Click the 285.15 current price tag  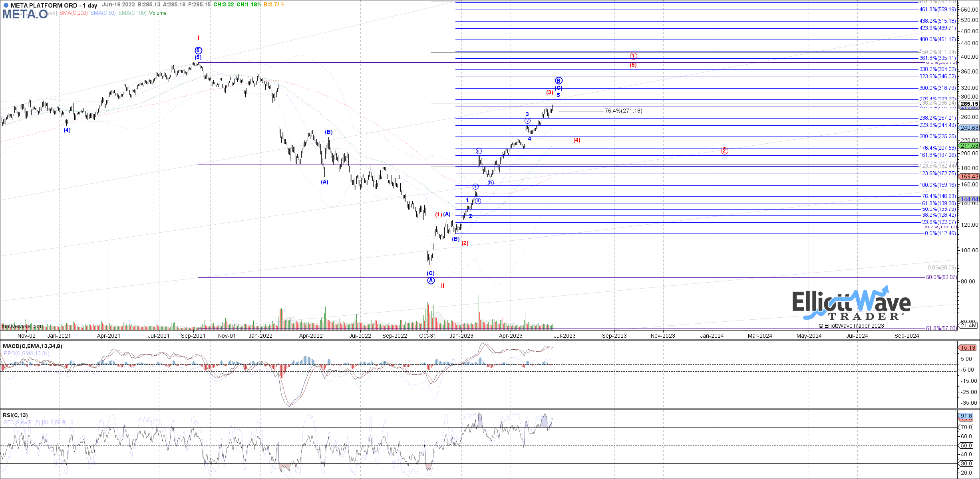[969, 104]
